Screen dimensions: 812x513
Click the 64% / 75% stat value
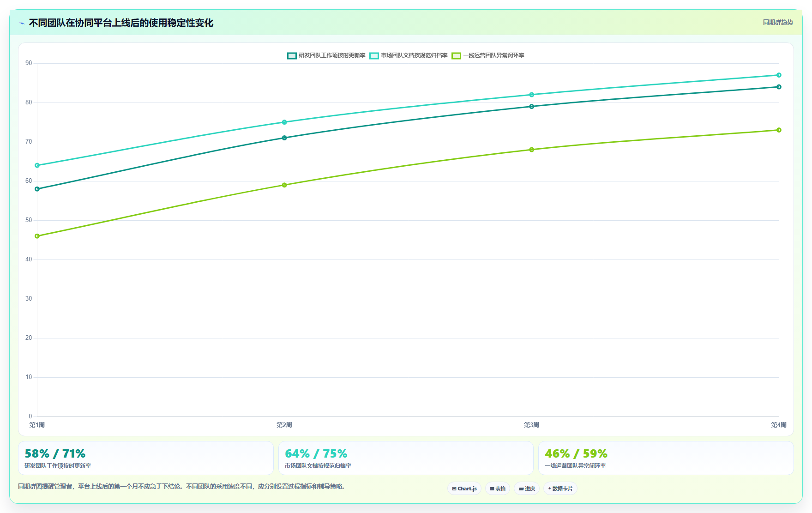click(x=316, y=453)
